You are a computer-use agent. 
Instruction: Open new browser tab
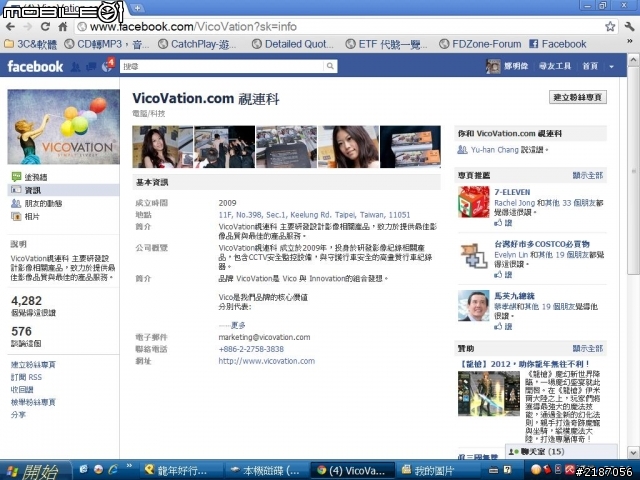tap(137, 8)
